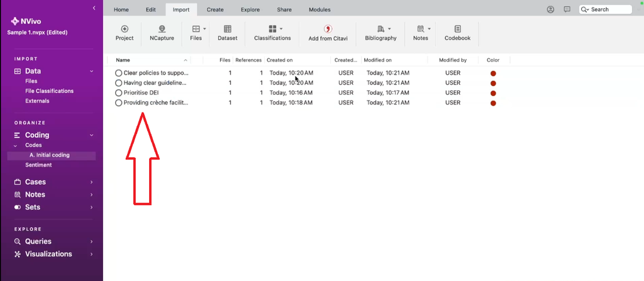Screen dimensions: 644x281
Task: Open File Classifications in sidebar
Action: [49, 91]
